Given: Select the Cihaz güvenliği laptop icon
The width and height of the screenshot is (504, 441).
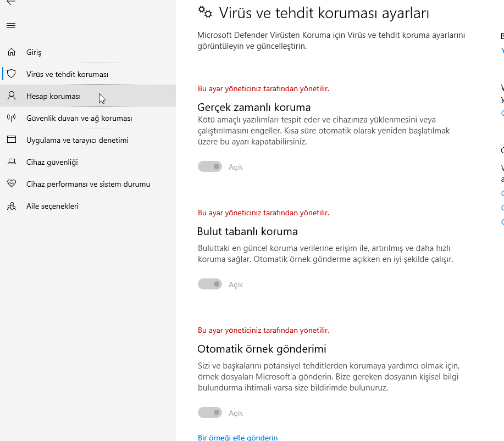Looking at the screenshot, I should coord(12,162).
